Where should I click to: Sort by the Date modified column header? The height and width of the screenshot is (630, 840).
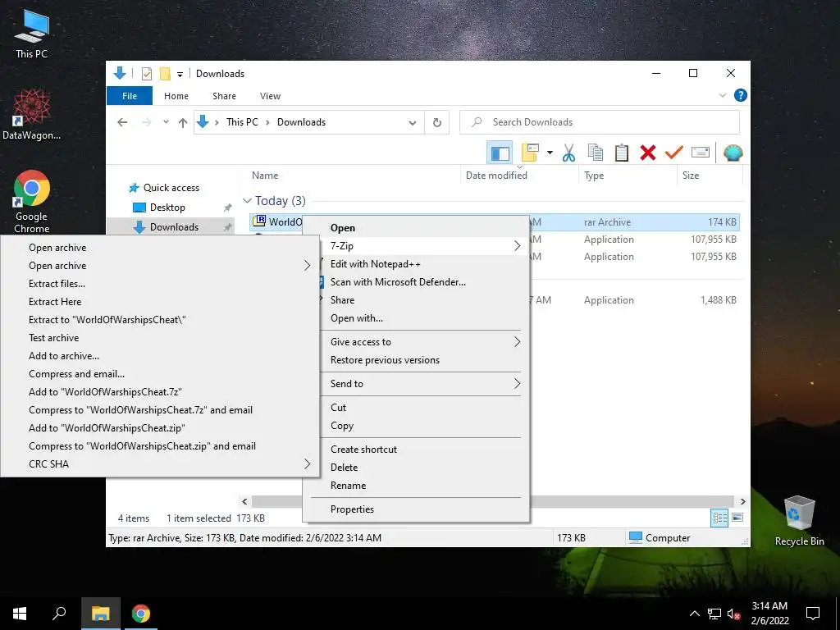tap(496, 176)
